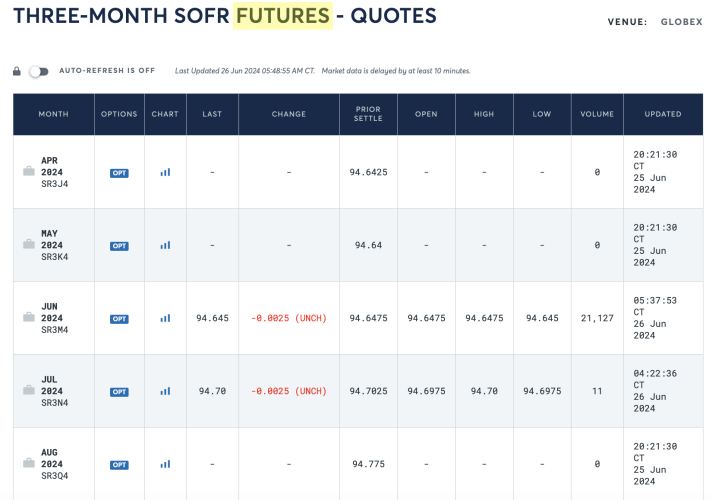Click briefcase icon next to JUN 2024
This screenshot has width=712, height=500.
point(29,317)
